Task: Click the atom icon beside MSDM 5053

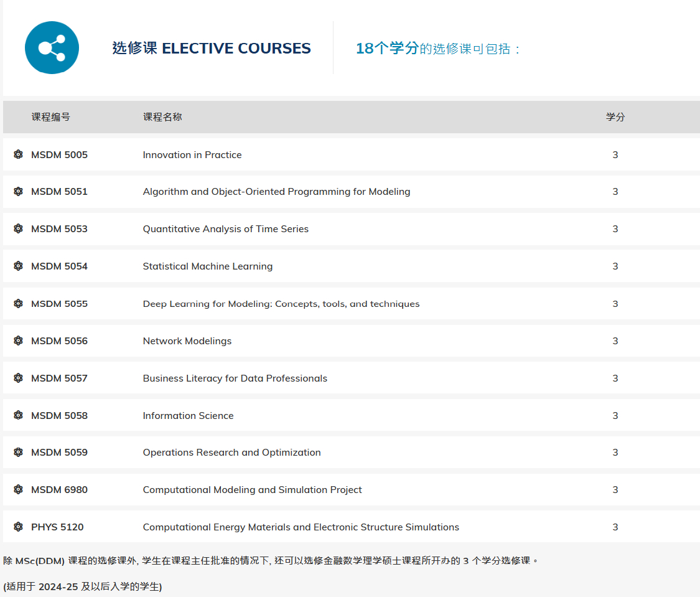Action: tap(19, 229)
